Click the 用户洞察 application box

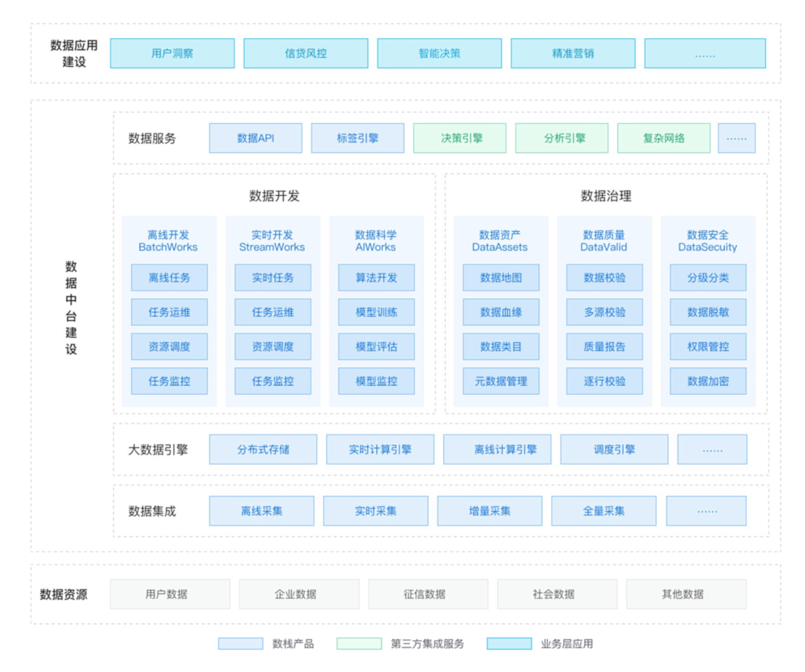click(172, 53)
